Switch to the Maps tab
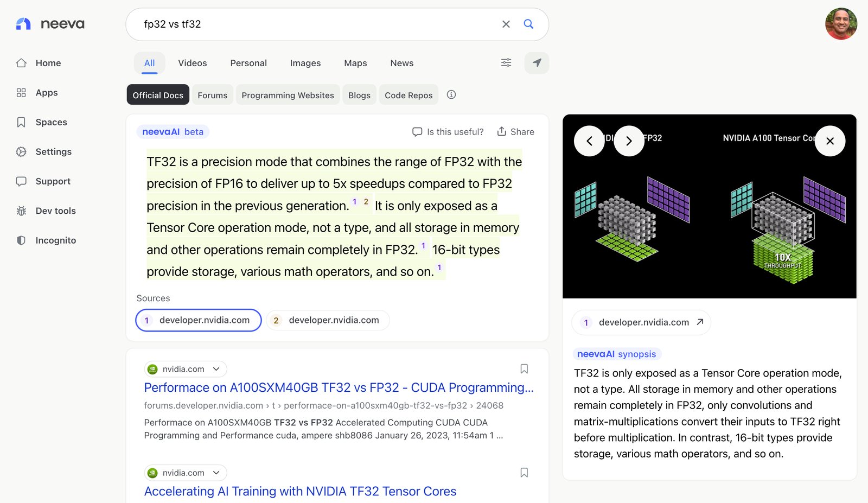This screenshot has width=868, height=503. (x=355, y=63)
